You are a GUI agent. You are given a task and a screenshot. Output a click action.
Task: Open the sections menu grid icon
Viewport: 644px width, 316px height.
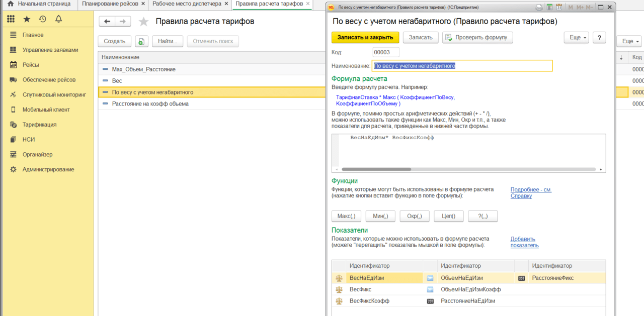(11, 19)
